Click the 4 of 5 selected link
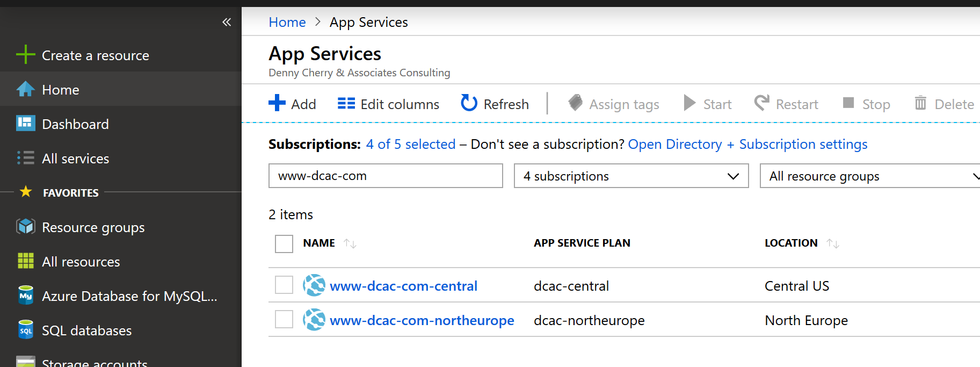This screenshot has width=980, height=367. pos(411,144)
